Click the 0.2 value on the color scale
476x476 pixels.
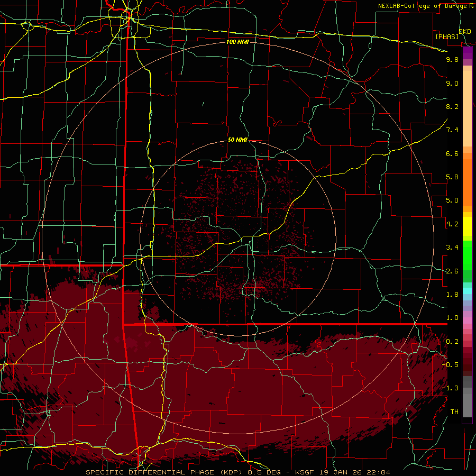coord(452,342)
